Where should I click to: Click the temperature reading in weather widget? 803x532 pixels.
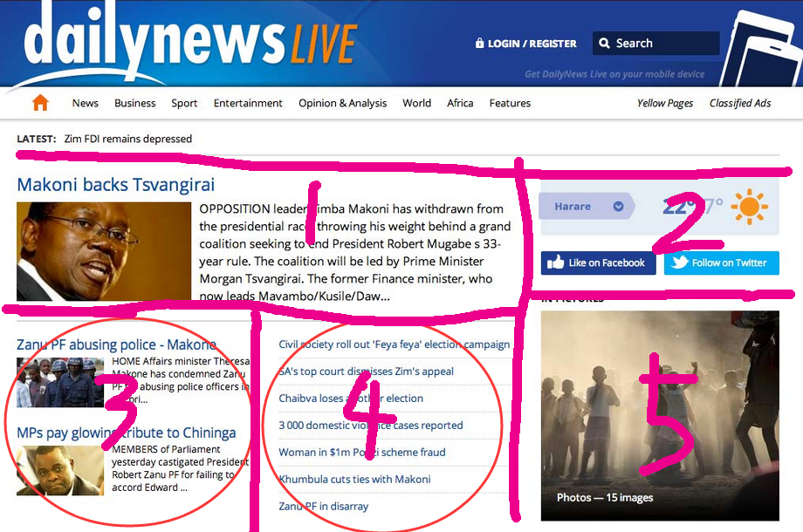click(692, 207)
